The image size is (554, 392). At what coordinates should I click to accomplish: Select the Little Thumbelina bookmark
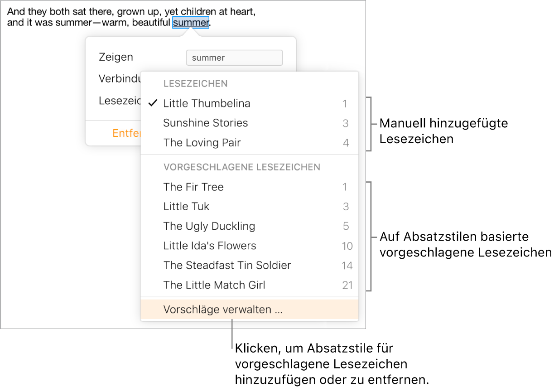click(207, 104)
